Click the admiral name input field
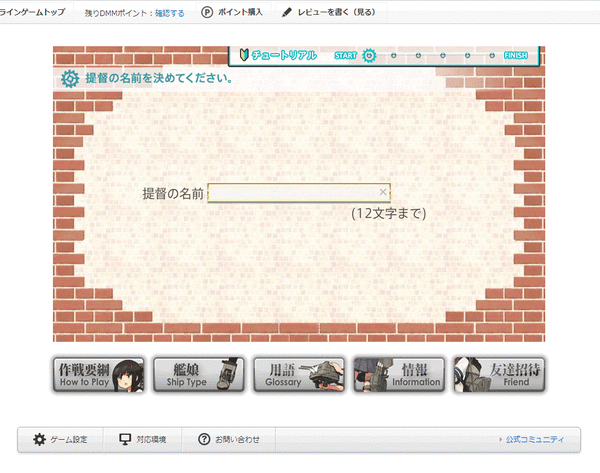Viewport: 600px width, 473px height. click(299, 193)
